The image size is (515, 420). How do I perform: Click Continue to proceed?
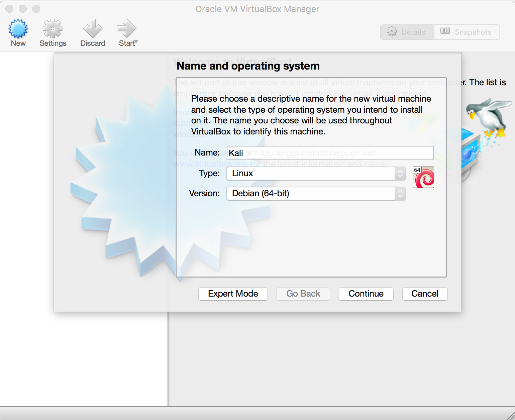[366, 294]
